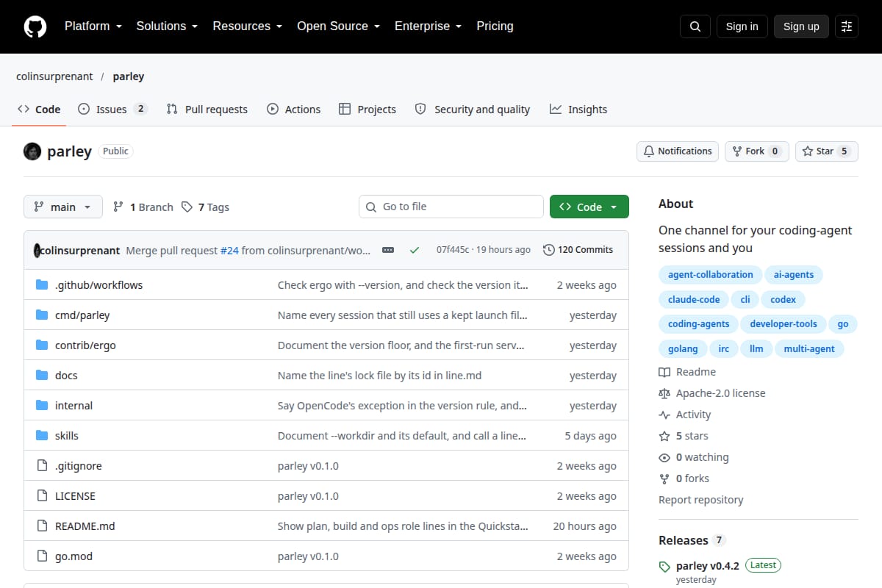Image resolution: width=882 pixels, height=588 pixels.
Task: Select the multi-agent topic tag
Action: [809, 348]
